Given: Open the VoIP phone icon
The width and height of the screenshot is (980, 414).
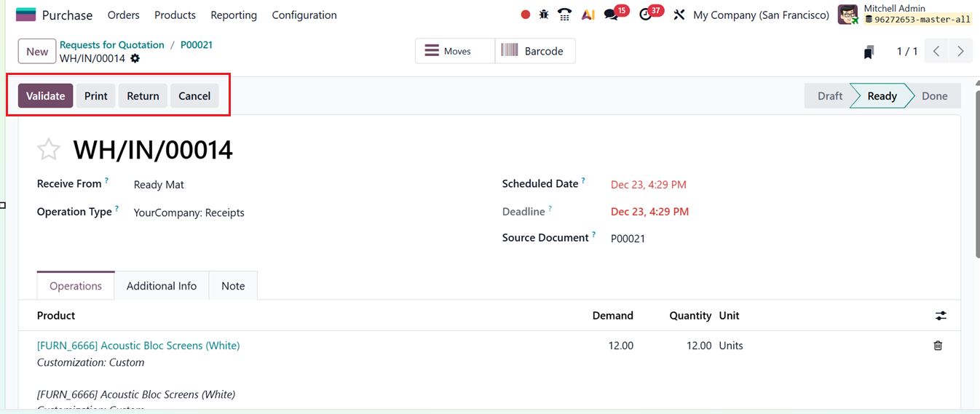Looking at the screenshot, I should (564, 15).
